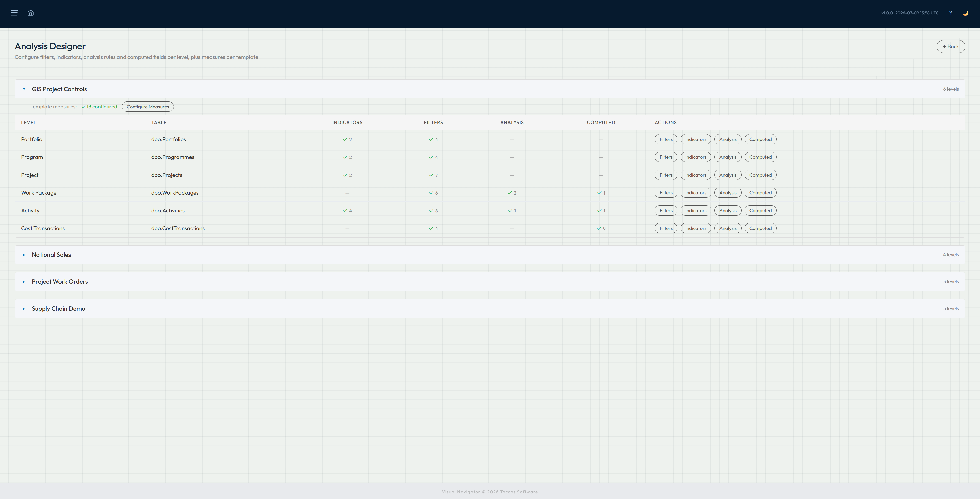Click the '4 levels' count on National Sales
This screenshot has height=499, width=980.
(951, 255)
